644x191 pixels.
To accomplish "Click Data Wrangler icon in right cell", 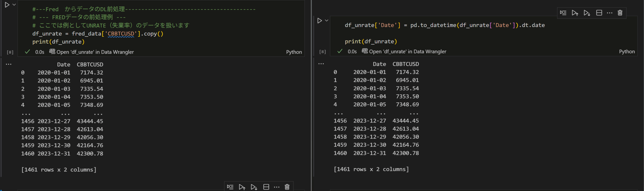I will (x=365, y=51).
